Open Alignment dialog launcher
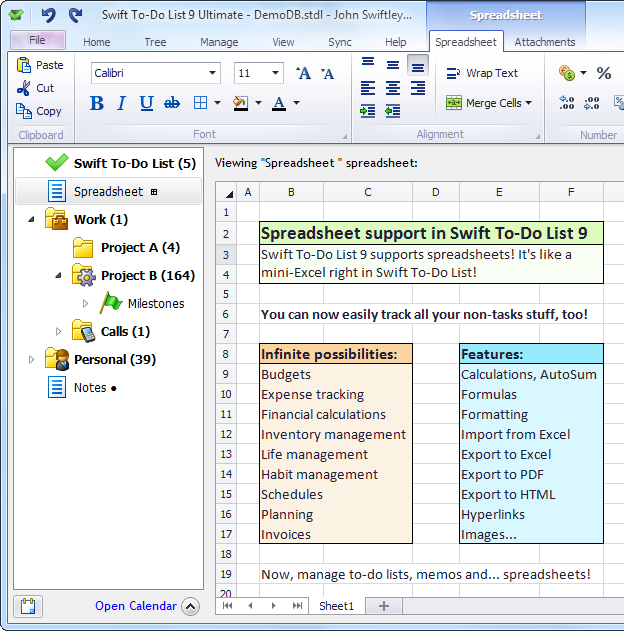Screen dimensions: 624x631 (538, 137)
